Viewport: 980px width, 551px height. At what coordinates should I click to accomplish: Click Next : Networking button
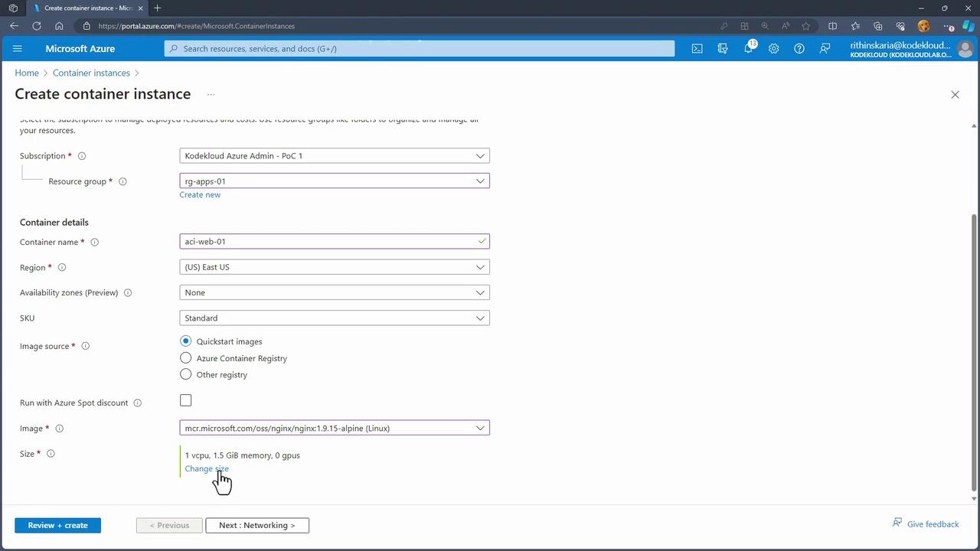[x=257, y=526]
